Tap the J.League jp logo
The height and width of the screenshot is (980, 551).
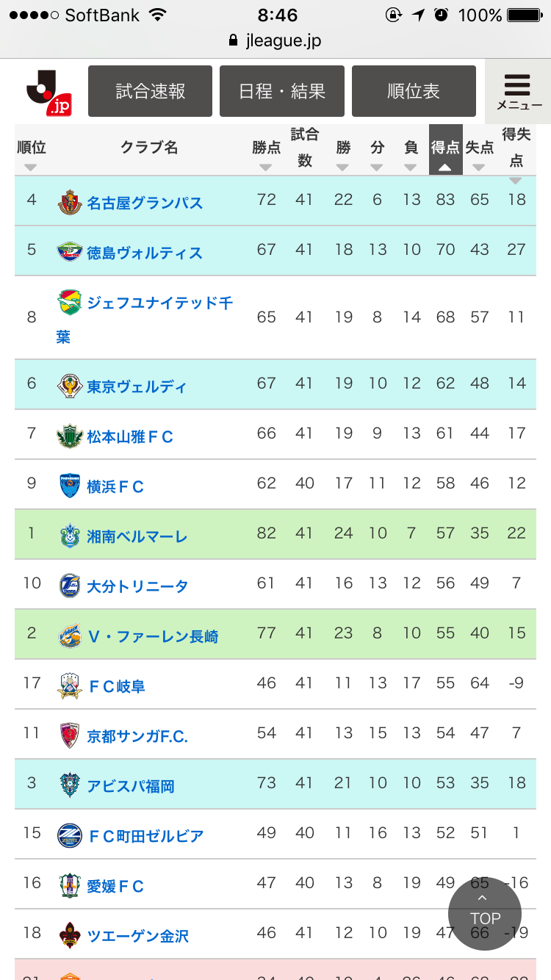click(x=48, y=92)
